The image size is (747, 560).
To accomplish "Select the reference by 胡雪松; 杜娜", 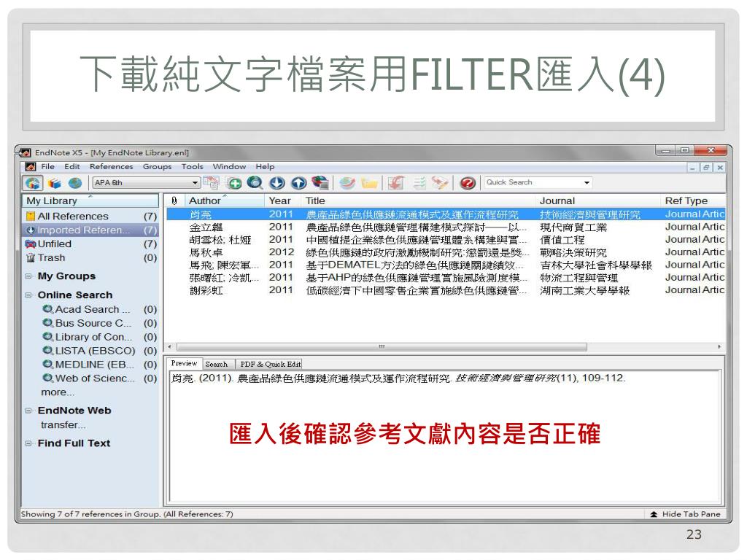I will (x=446, y=240).
